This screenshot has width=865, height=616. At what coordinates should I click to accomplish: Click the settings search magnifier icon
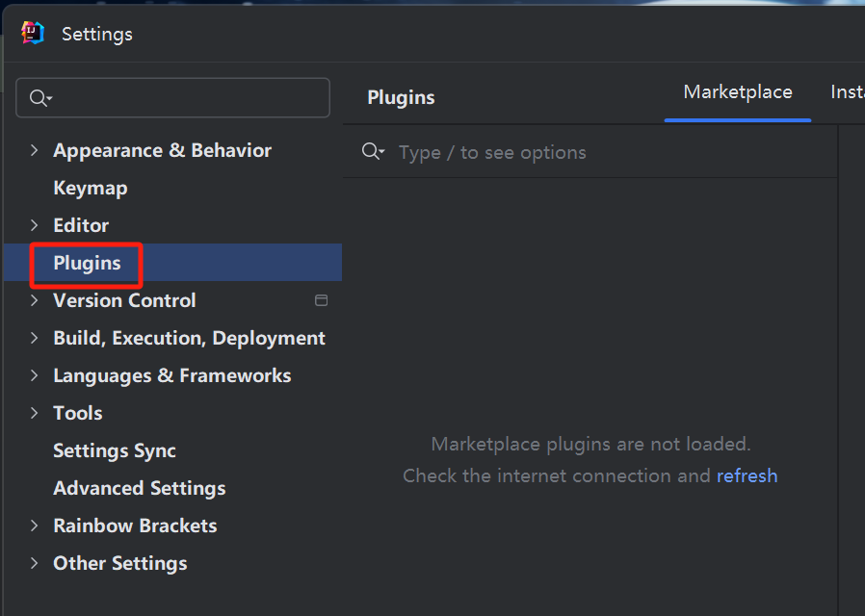pyautogui.click(x=39, y=98)
